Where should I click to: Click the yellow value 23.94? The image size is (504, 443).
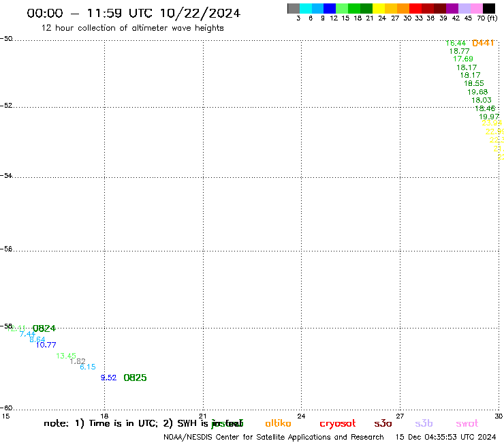(x=492, y=123)
